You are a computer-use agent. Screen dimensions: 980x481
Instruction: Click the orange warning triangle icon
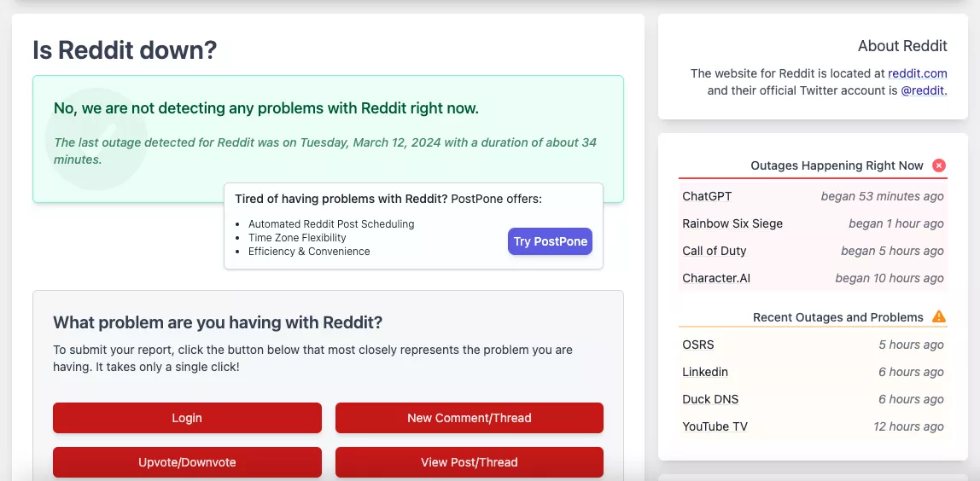coord(939,317)
